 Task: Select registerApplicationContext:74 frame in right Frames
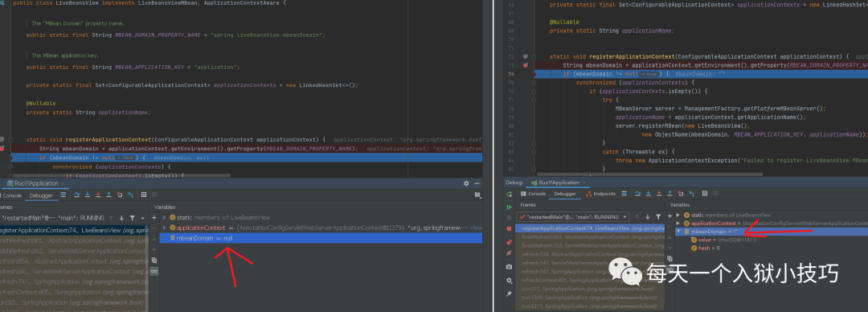click(589, 228)
